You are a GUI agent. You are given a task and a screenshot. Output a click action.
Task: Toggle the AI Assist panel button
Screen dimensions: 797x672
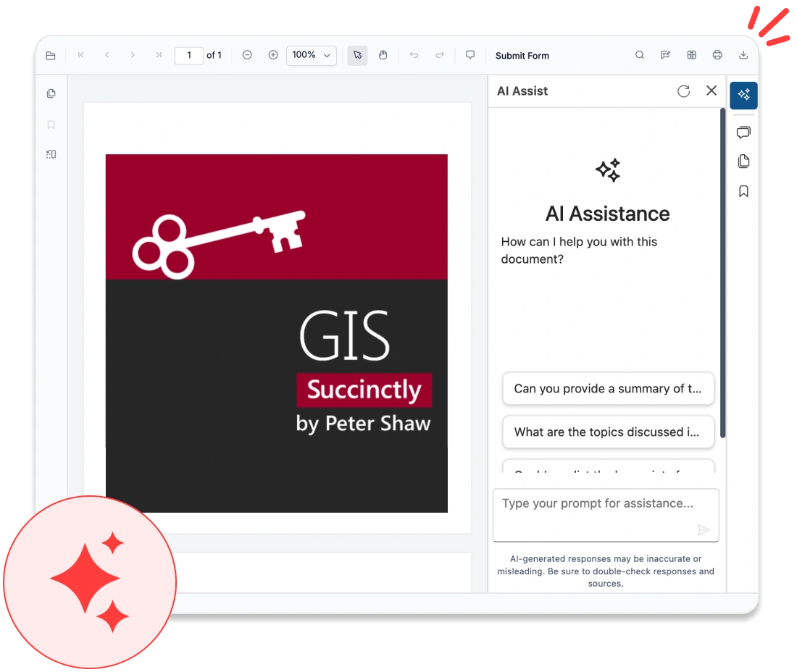point(743,95)
